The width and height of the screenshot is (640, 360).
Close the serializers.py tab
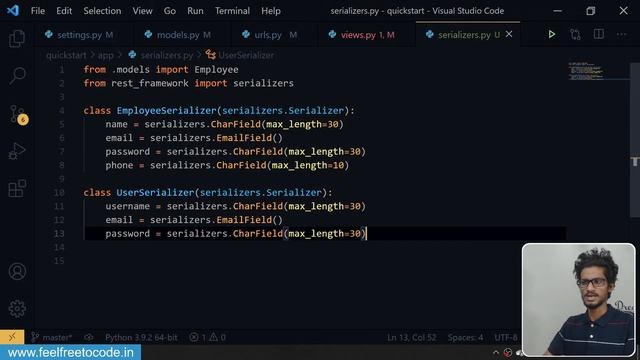pyautogui.click(x=509, y=34)
